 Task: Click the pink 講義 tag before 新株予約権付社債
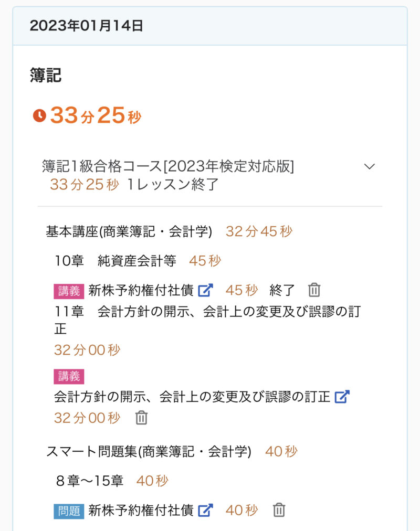click(x=69, y=290)
